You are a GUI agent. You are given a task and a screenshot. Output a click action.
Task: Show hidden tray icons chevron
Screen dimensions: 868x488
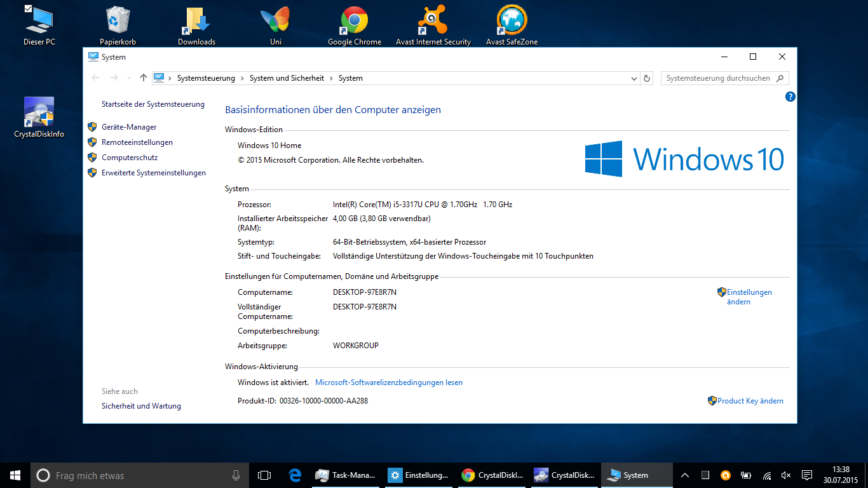(685, 475)
